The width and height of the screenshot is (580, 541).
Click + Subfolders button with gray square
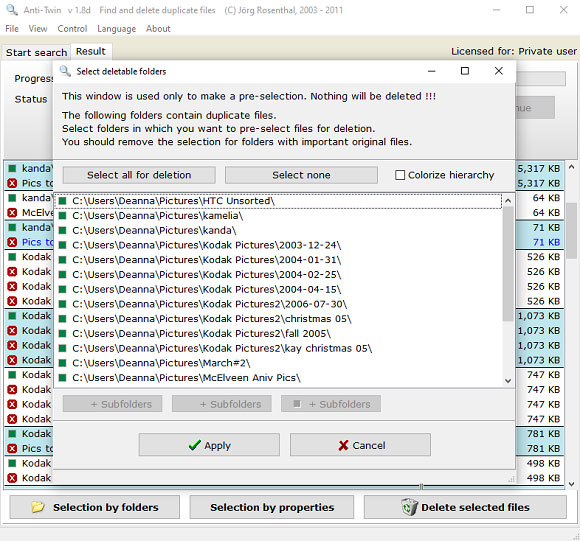coord(331,404)
